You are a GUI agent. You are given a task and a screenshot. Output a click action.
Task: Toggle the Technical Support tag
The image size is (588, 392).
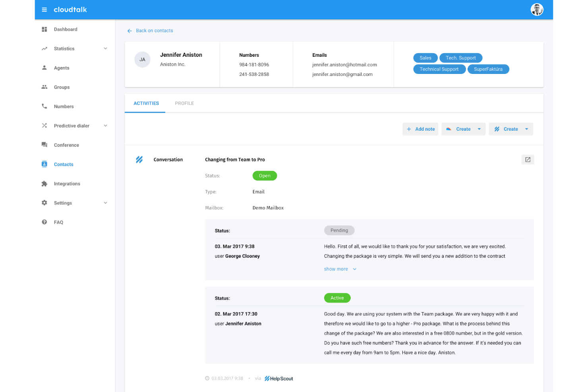(439, 69)
